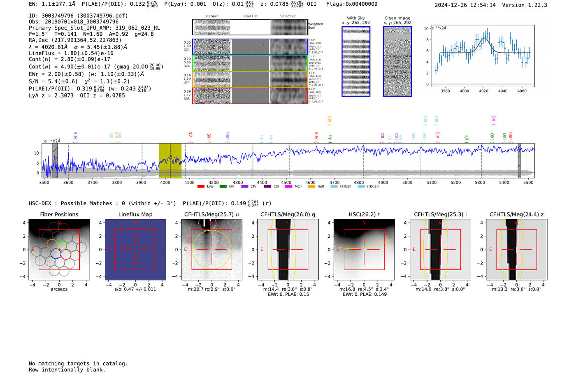Select the green-bordered fiber 2D spectrum row
The width and height of the screenshot is (576, 392).
point(250,63)
